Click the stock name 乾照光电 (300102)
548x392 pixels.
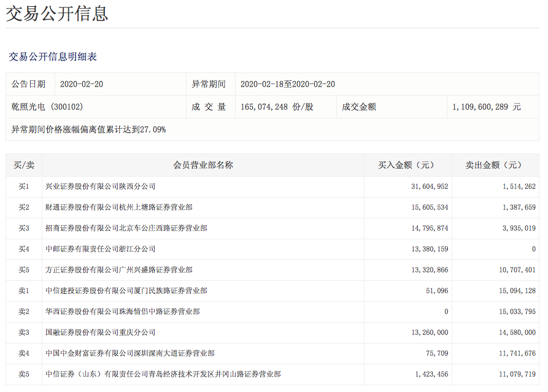click(47, 107)
